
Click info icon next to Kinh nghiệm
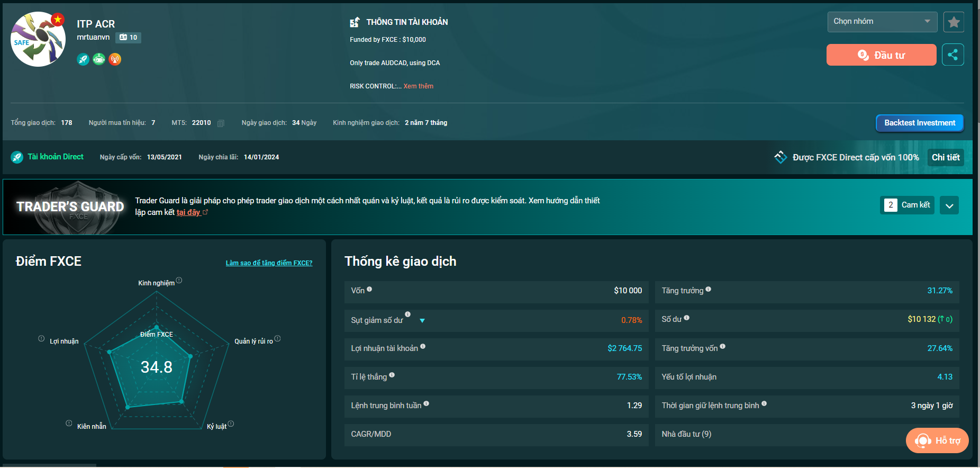[x=179, y=281]
